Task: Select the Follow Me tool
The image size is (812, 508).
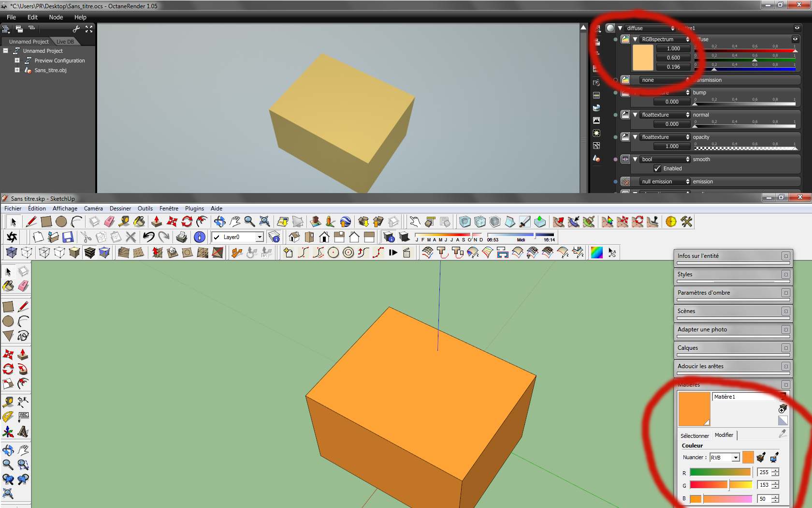Action: click(x=23, y=370)
